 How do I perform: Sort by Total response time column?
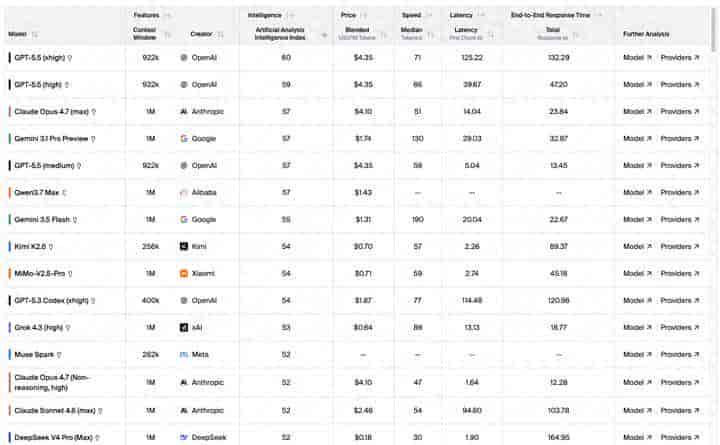click(x=576, y=34)
